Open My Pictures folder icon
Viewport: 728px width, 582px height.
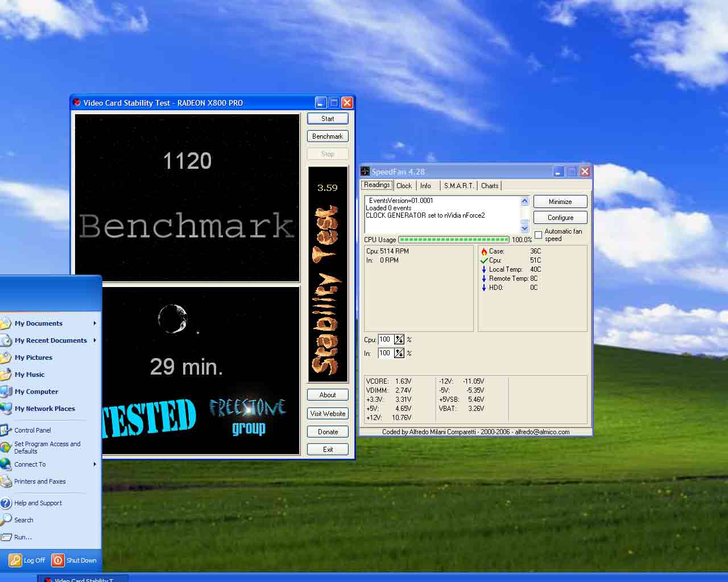6,357
